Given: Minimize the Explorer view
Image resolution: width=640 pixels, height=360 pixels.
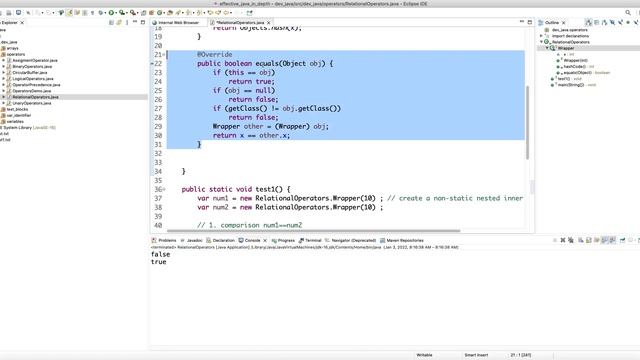Looking at the screenshot, I should coord(135,22).
